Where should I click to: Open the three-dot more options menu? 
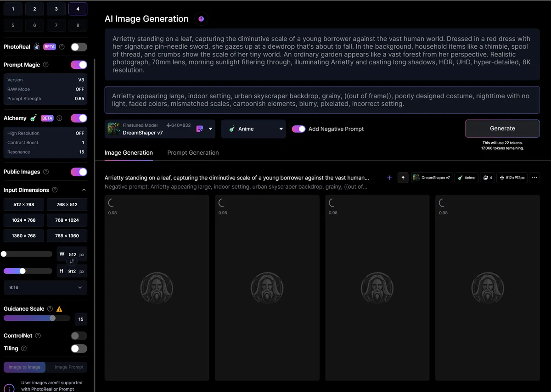pos(534,178)
